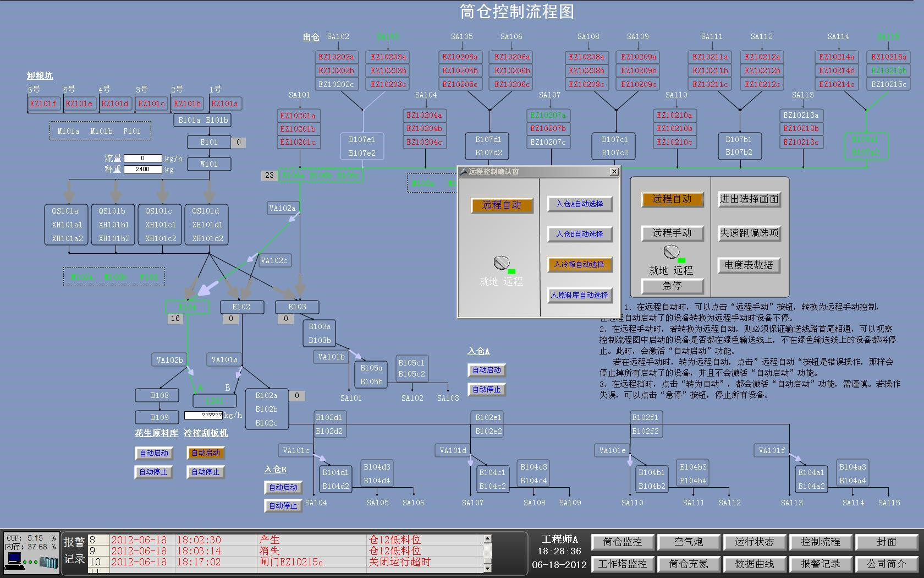Select the highlighted 入冷榨自动选择 button

click(580, 264)
